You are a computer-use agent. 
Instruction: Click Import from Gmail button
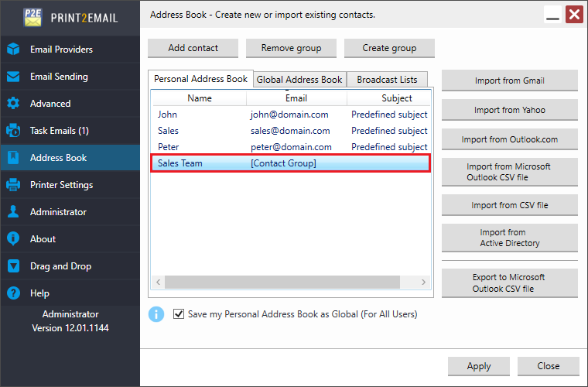510,80
